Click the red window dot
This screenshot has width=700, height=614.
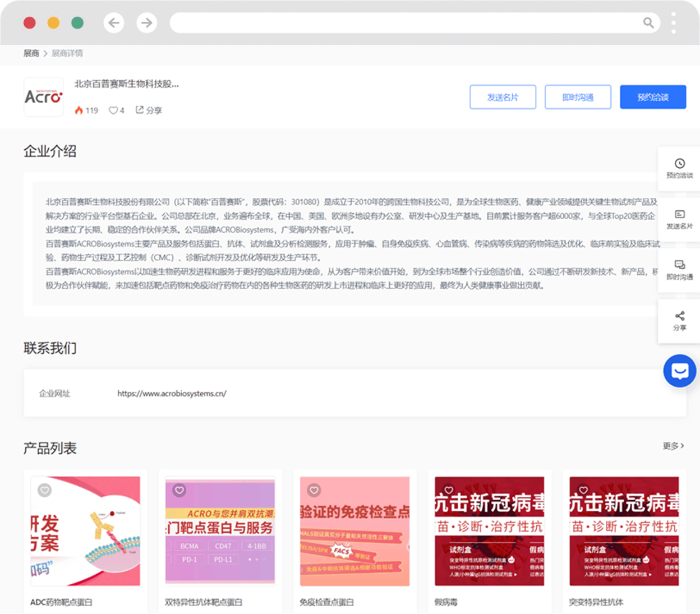(x=30, y=23)
